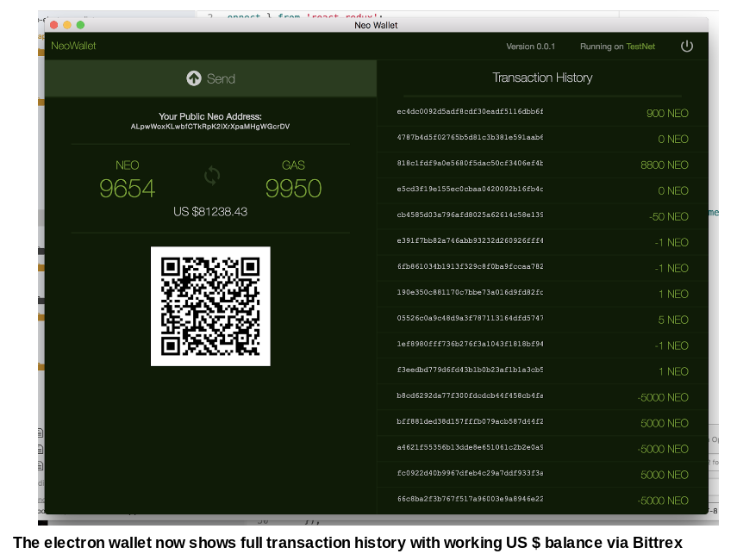Open transaction e391f7bb82a746abb932
Image resolution: width=737 pixels, height=560 pixels.
coord(470,240)
